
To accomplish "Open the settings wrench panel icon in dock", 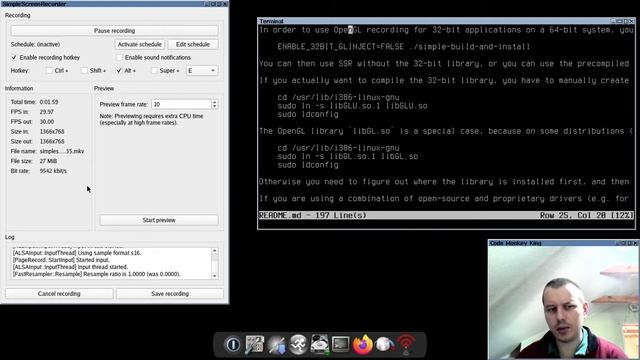I will [255, 344].
